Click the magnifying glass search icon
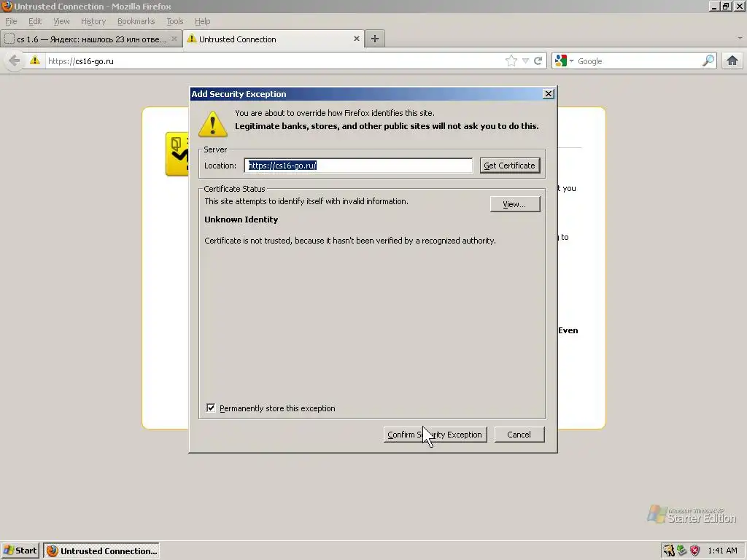Viewport: 747px width, 560px height. (x=708, y=61)
